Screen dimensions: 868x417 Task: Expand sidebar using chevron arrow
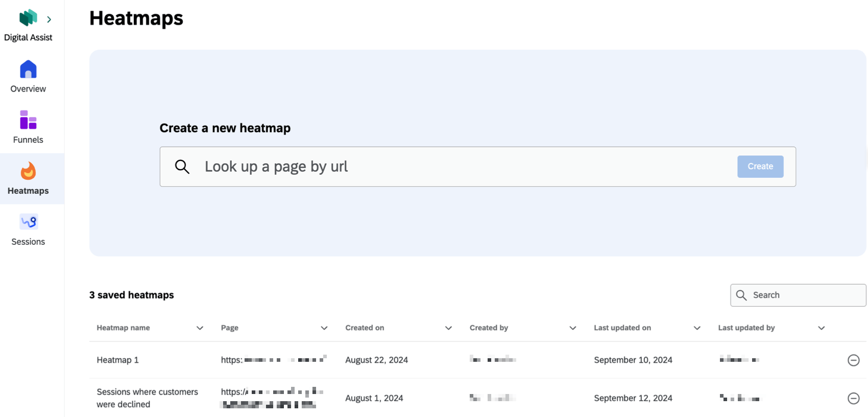pyautogui.click(x=49, y=19)
